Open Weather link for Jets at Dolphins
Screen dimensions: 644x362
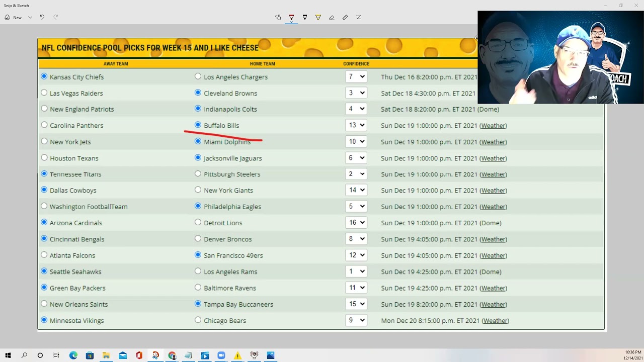click(493, 142)
